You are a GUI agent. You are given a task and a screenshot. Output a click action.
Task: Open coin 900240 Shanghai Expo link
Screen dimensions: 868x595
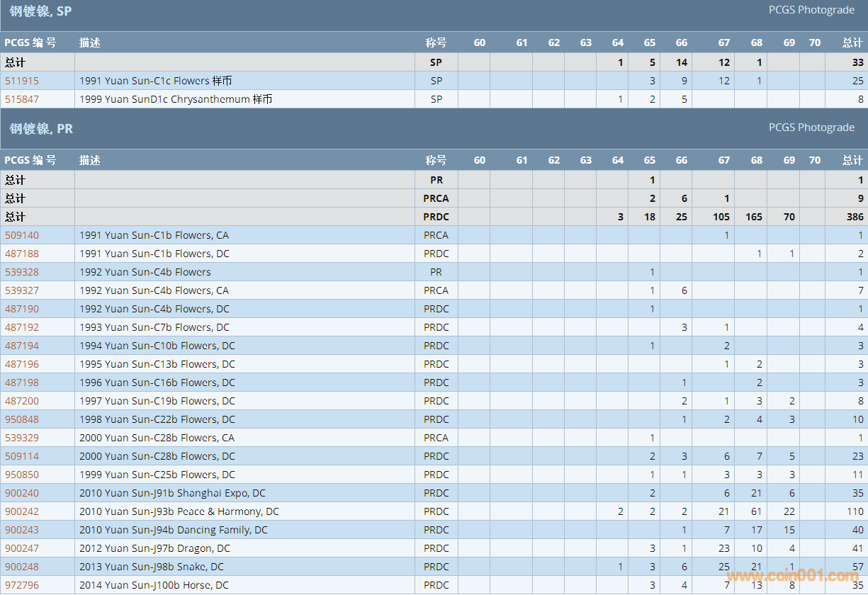click(22, 493)
